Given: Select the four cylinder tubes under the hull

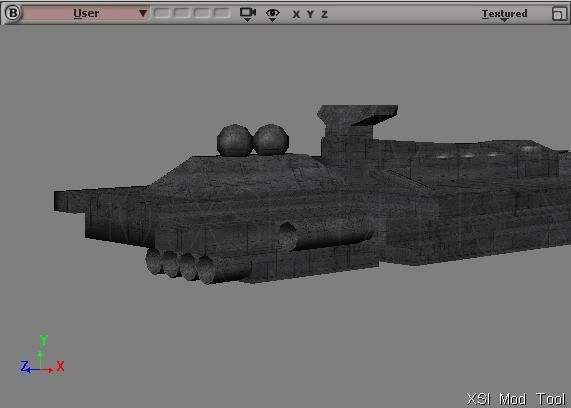Looking at the screenshot, I should (x=198, y=266).
